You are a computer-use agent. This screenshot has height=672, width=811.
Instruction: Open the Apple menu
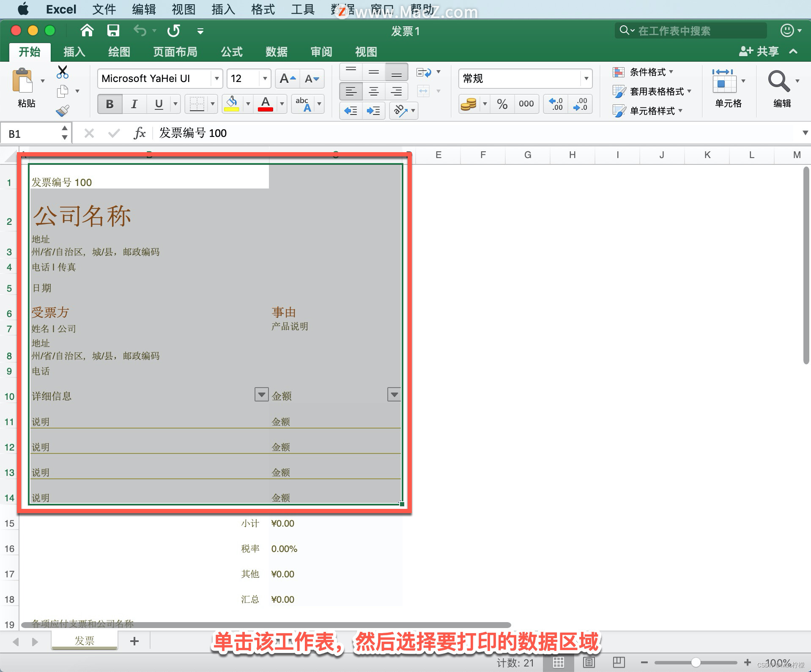point(24,9)
